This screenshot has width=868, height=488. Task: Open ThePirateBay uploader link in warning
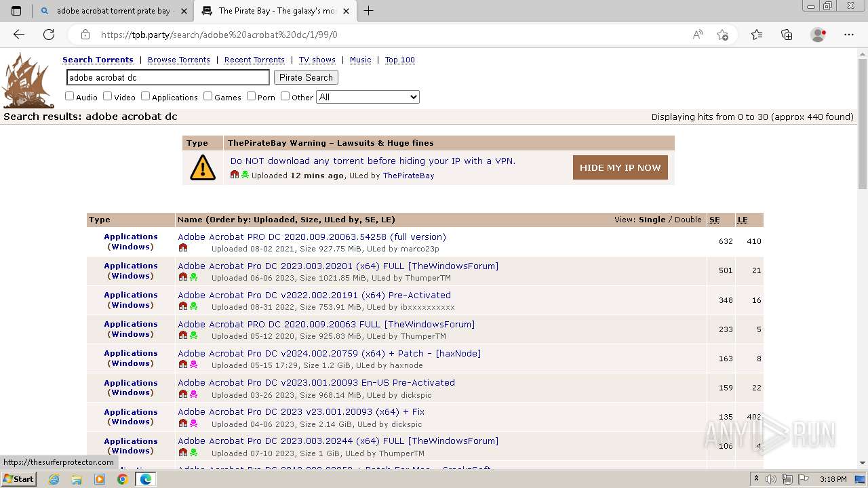click(408, 176)
